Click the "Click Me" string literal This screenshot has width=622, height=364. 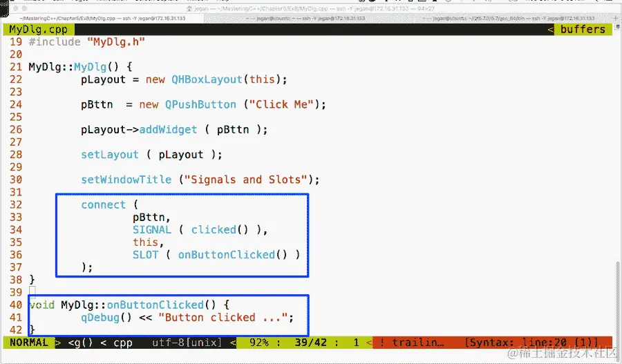(282, 105)
